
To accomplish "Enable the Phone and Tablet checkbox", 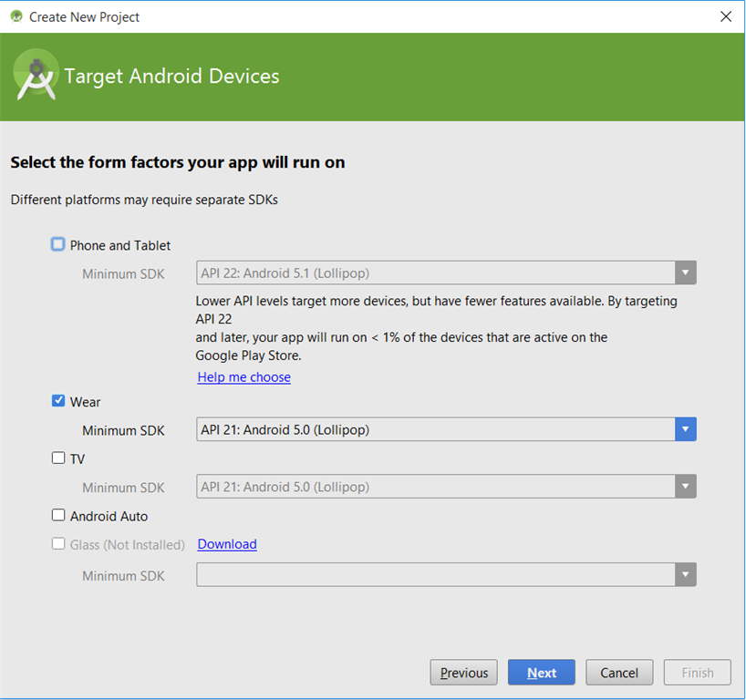I will [x=58, y=244].
